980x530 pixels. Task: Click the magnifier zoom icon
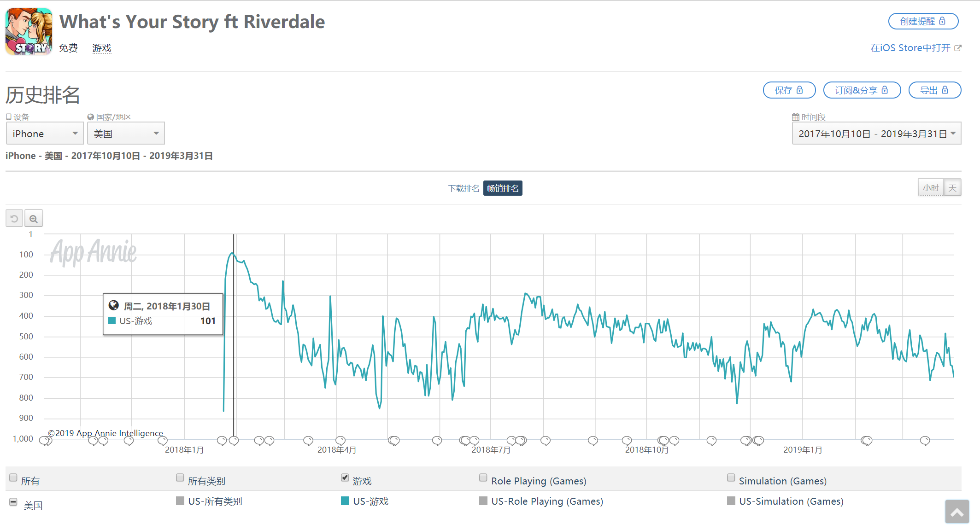34,218
